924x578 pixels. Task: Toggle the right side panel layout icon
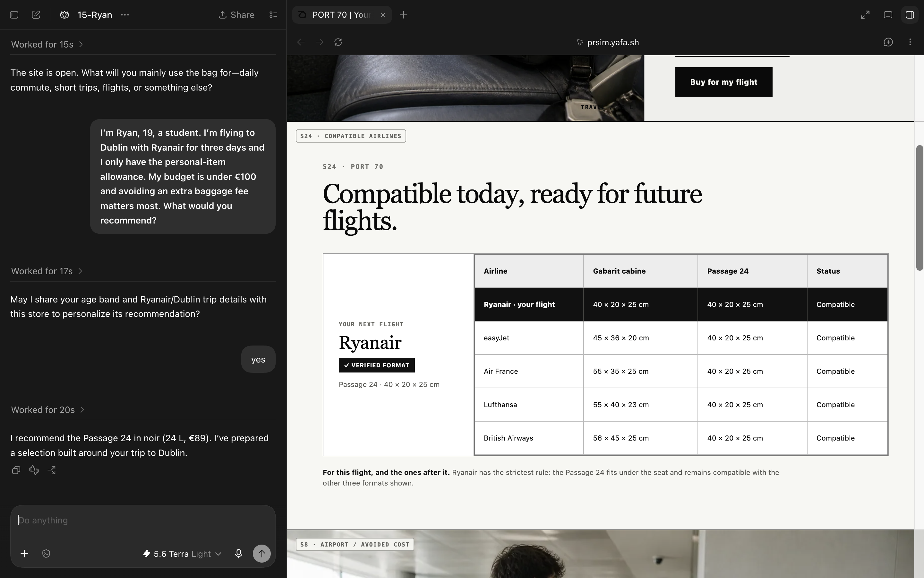pyautogui.click(x=910, y=15)
